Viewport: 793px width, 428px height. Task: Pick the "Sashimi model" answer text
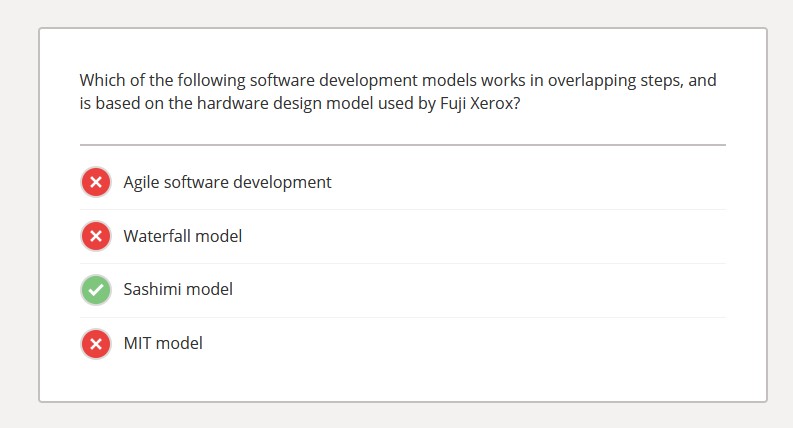pos(178,290)
